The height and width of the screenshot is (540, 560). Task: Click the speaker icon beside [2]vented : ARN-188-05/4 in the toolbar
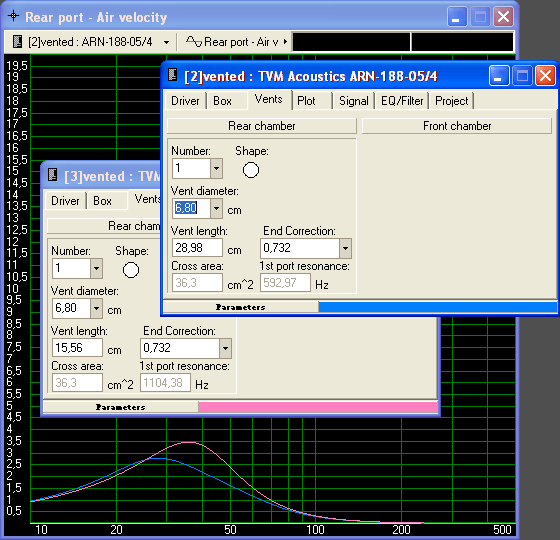click(x=17, y=41)
